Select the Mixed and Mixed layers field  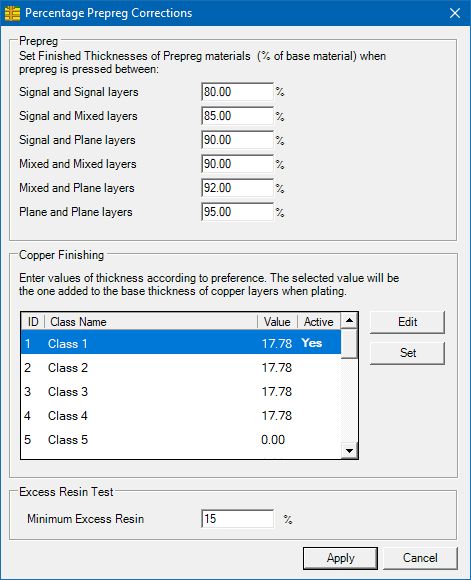click(238, 164)
